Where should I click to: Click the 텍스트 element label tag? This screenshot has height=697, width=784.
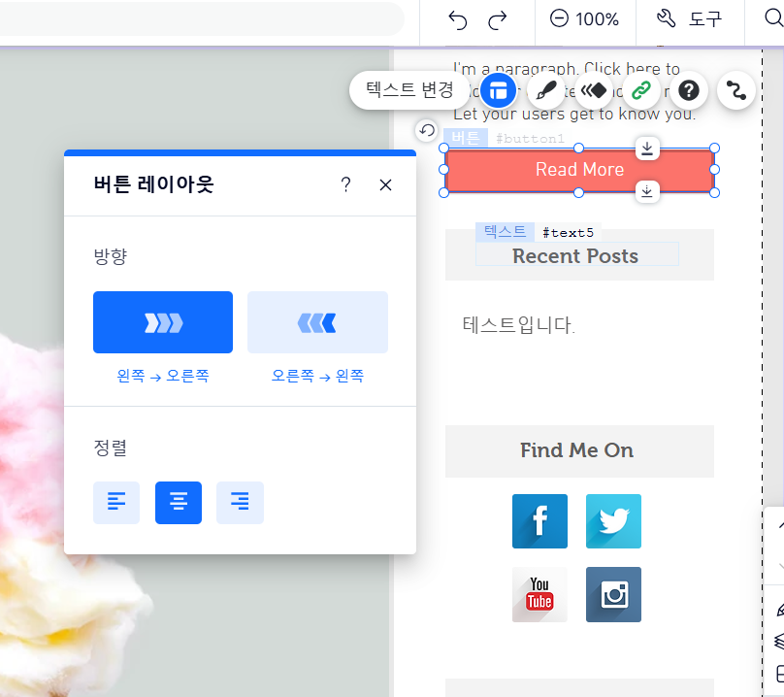click(505, 232)
